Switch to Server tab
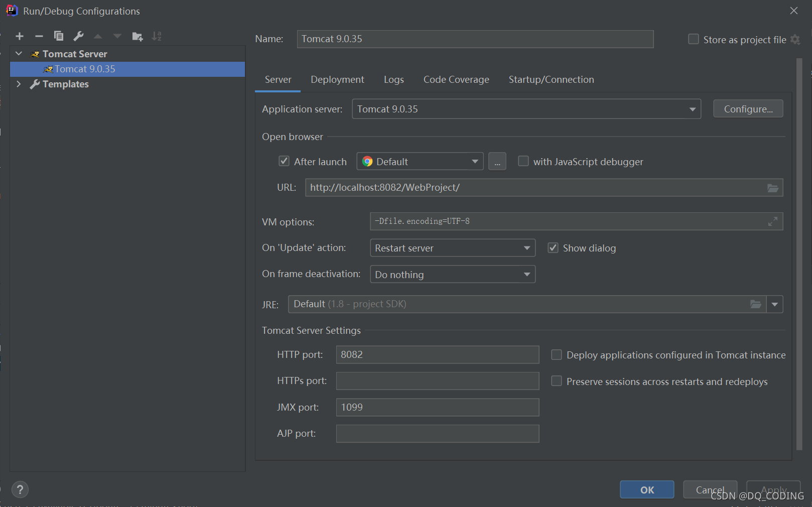Screen dimensions: 812x507 click(278, 80)
